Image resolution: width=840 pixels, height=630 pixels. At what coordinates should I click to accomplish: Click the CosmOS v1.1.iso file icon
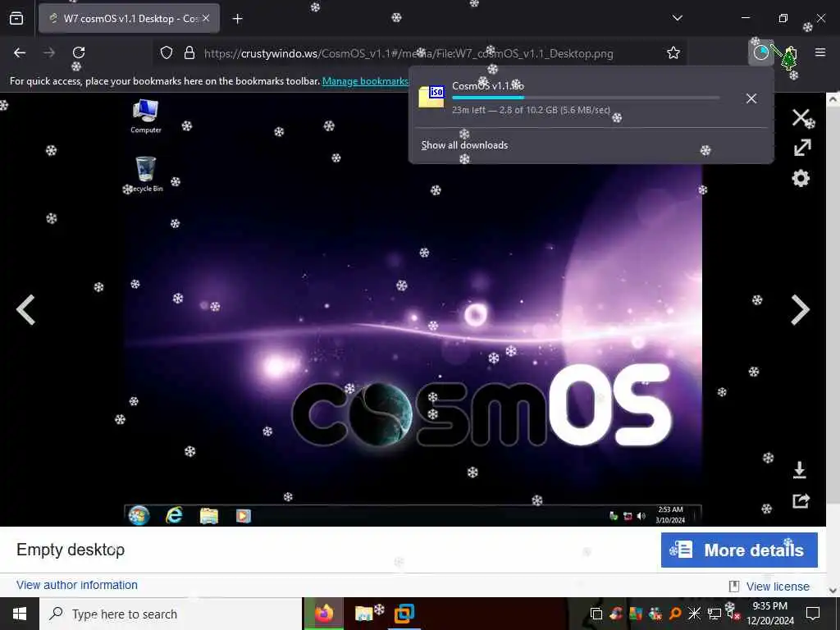click(x=431, y=97)
